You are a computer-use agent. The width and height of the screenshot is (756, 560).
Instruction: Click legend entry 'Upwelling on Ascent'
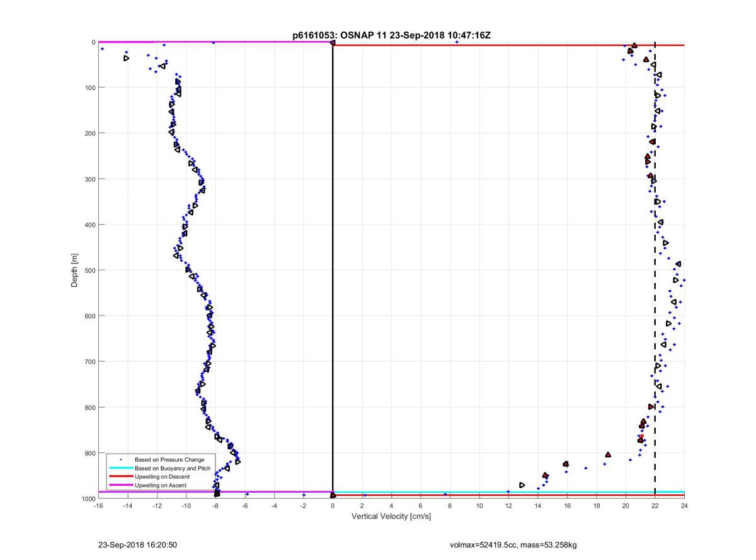click(161, 486)
